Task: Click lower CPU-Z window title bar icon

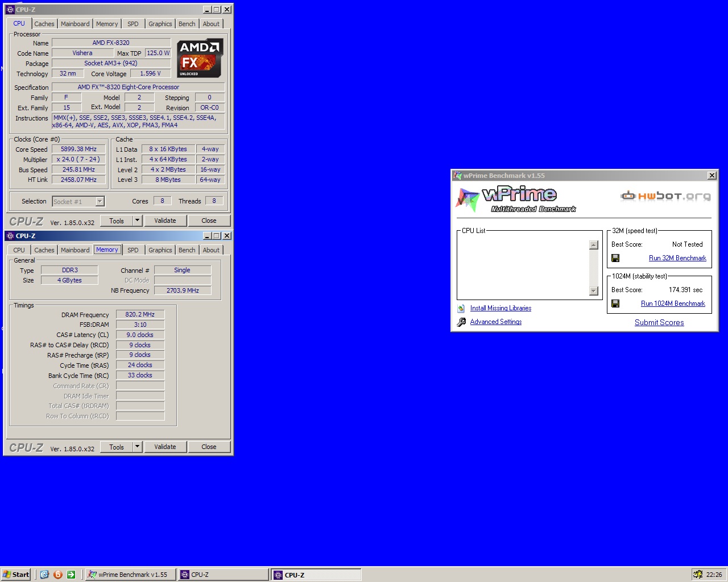Action: tap(10, 236)
